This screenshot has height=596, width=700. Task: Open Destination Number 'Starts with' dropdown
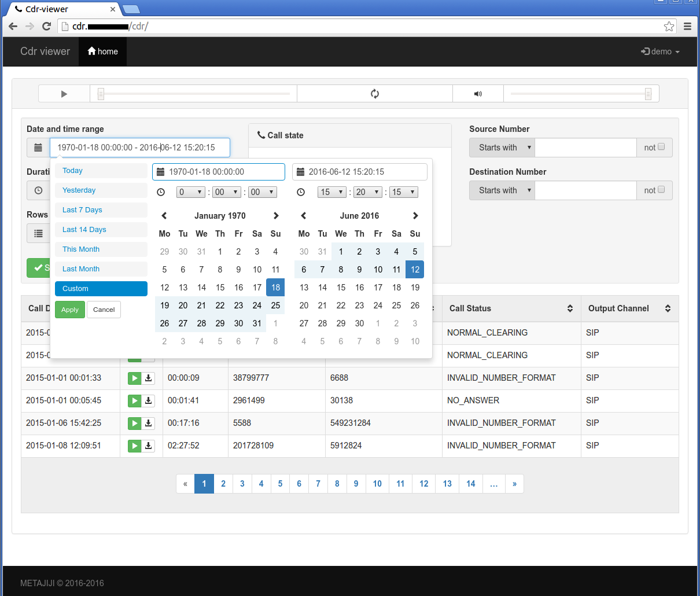(x=502, y=190)
